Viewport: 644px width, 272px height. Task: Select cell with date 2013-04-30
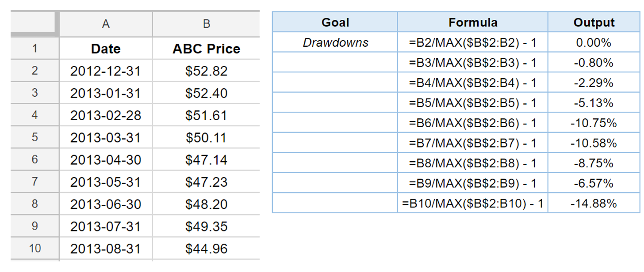pos(106,160)
